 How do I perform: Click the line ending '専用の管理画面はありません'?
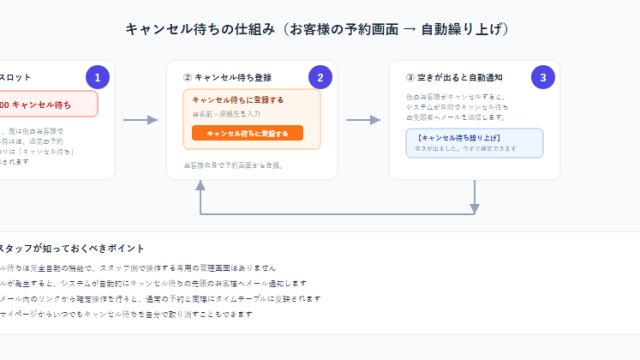pyautogui.click(x=138, y=268)
